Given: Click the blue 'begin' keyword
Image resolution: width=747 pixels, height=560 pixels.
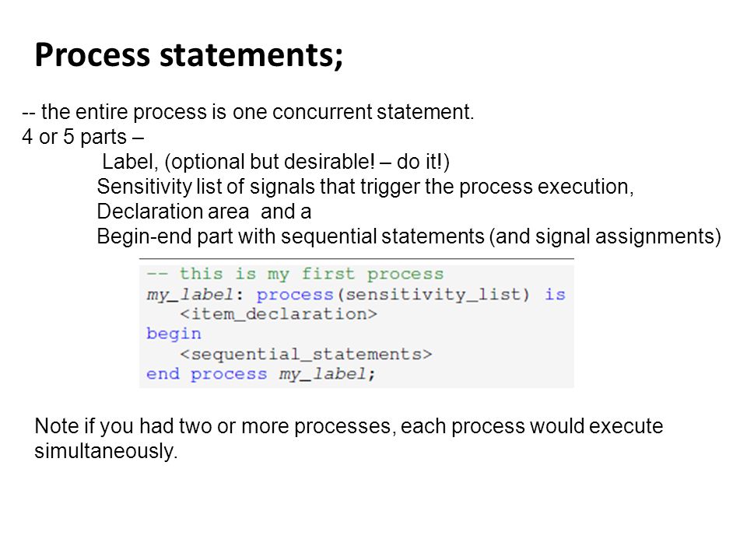Looking at the screenshot, I should point(174,334).
